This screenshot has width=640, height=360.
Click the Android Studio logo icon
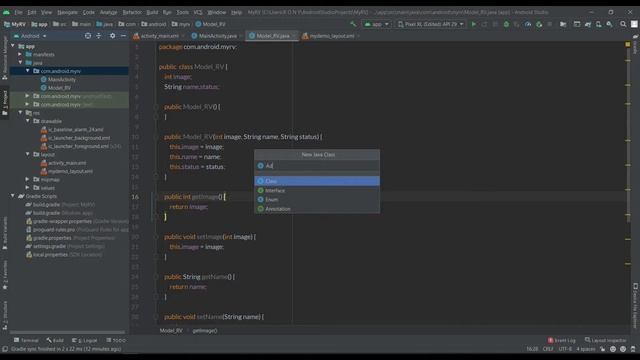click(x=6, y=12)
